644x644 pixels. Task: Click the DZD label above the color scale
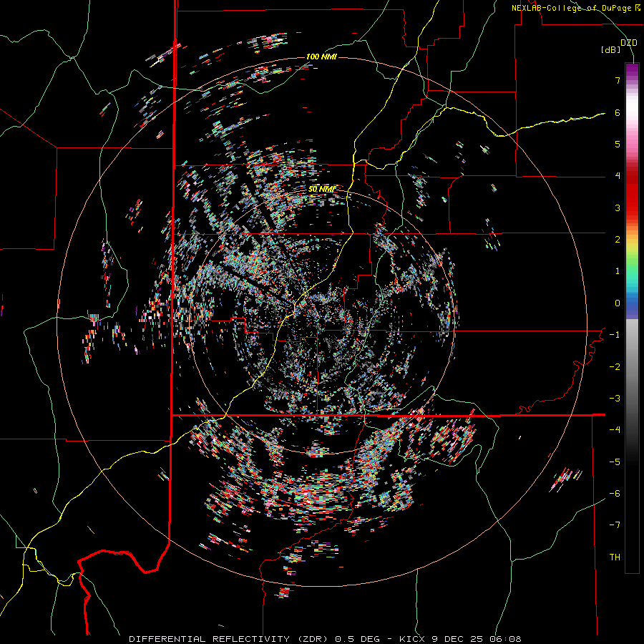pos(629,43)
